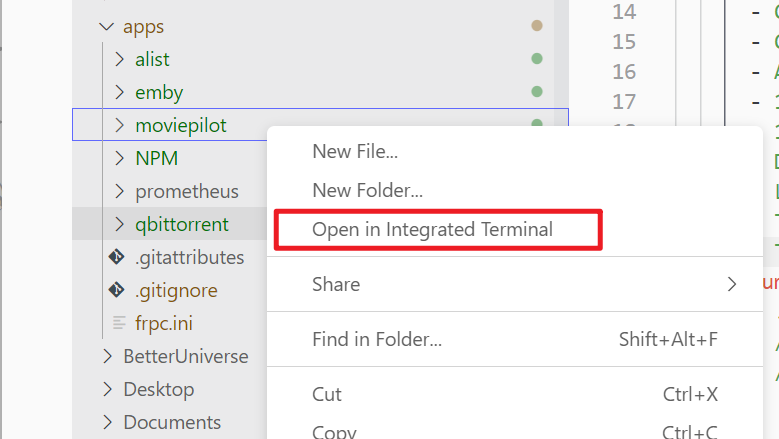
Task: Click the emby folder status dot
Action: tap(537, 92)
